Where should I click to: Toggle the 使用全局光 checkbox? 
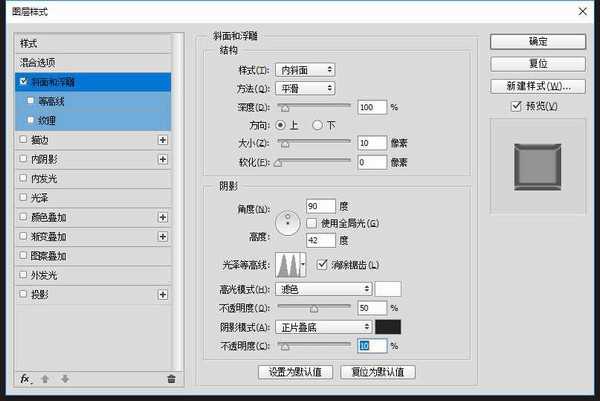coord(312,222)
